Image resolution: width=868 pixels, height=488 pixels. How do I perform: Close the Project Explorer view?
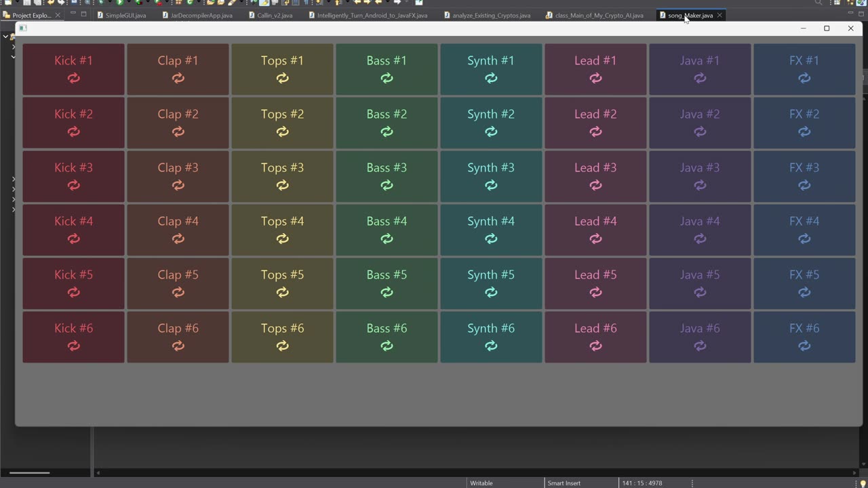[x=58, y=15]
